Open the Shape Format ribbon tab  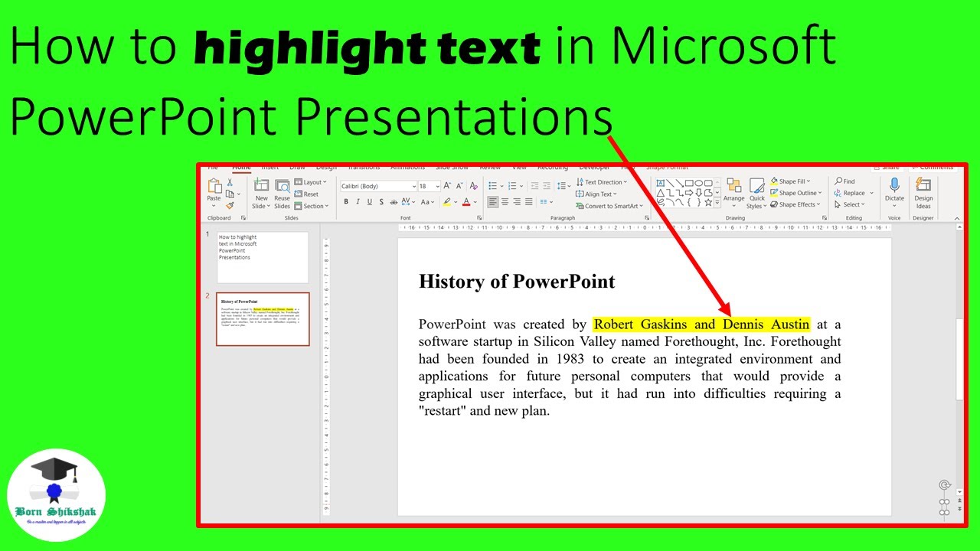[667, 167]
